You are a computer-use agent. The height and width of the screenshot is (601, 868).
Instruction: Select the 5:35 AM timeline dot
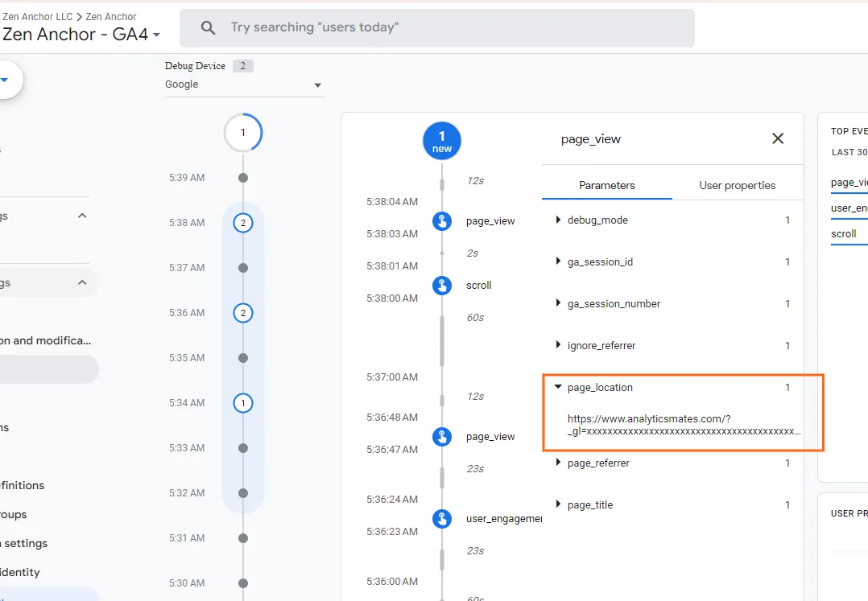click(x=243, y=358)
